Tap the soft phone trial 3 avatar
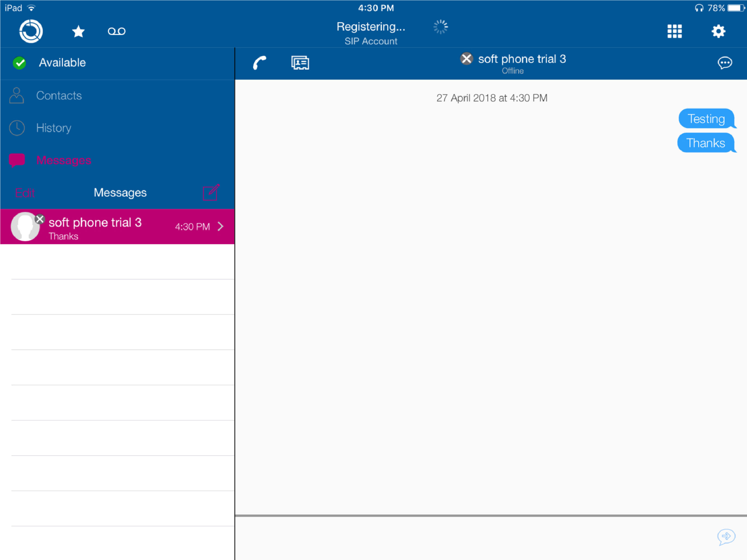 click(25, 227)
